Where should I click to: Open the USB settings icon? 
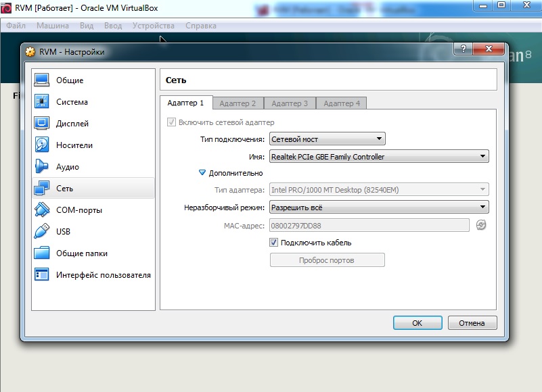(x=42, y=232)
